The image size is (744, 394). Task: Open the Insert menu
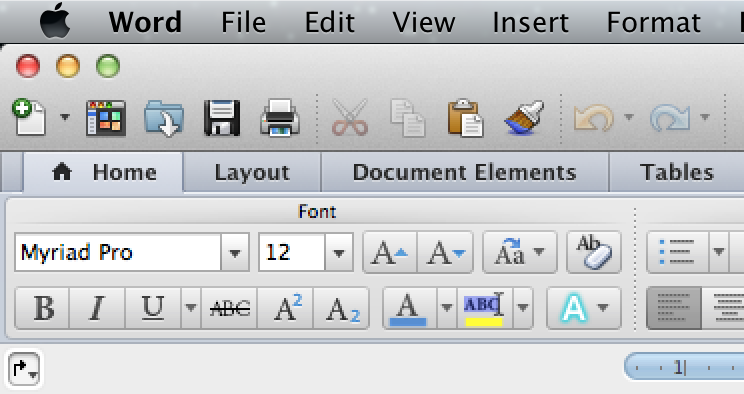(530, 22)
